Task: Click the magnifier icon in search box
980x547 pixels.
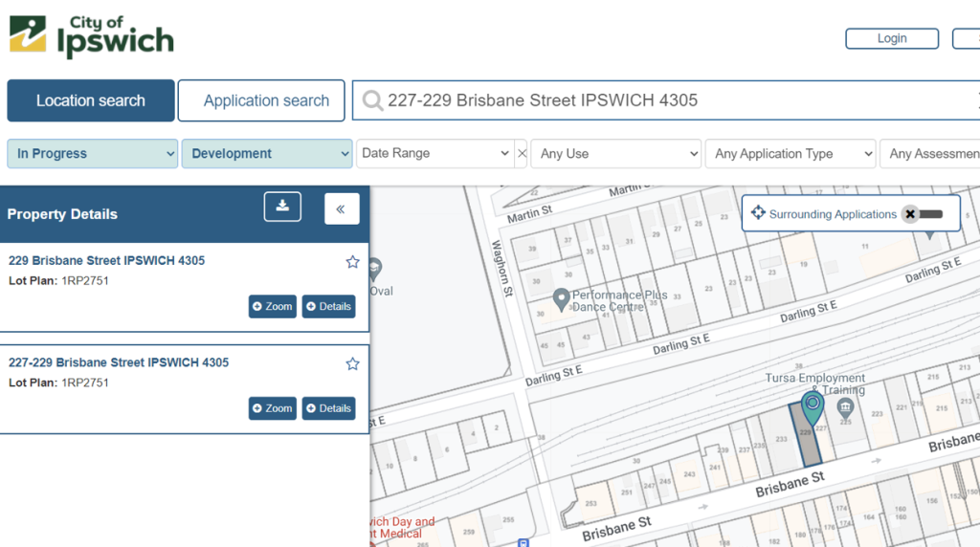Action: 372,100
